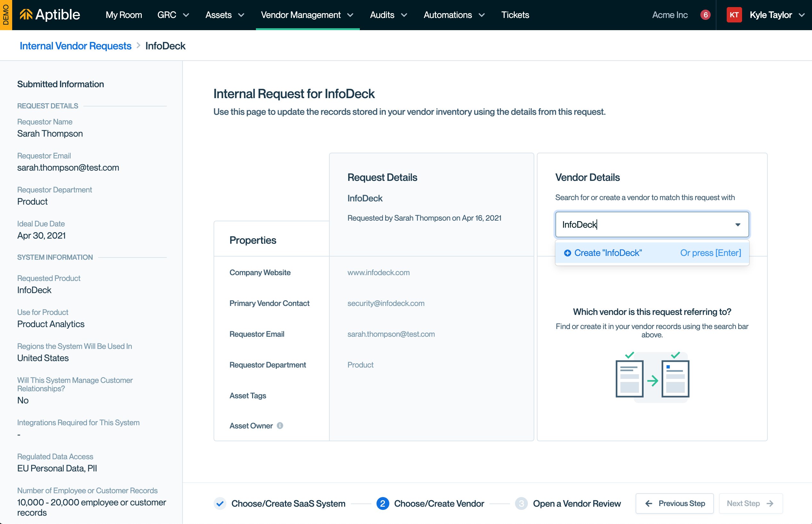The height and width of the screenshot is (524, 812).
Task: Open the My Room page
Action: pos(123,15)
